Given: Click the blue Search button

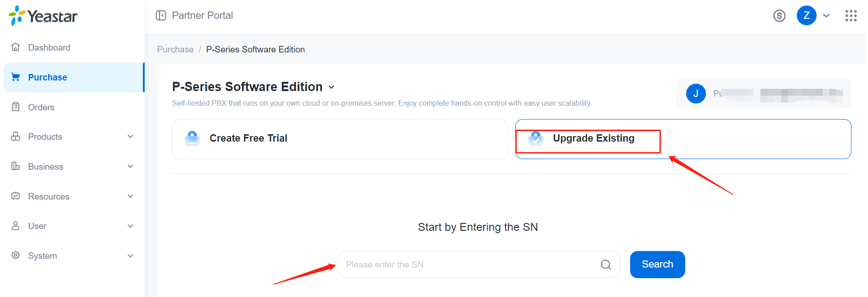Looking at the screenshot, I should click(x=657, y=264).
